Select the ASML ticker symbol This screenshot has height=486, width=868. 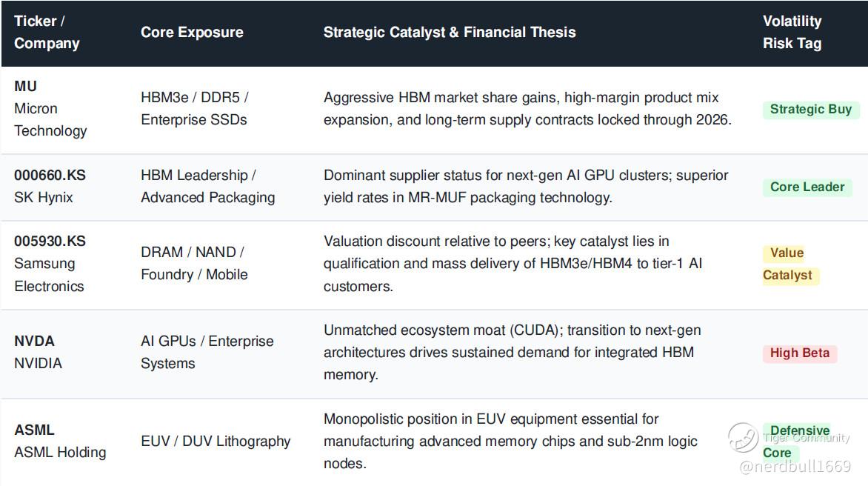click(x=34, y=430)
